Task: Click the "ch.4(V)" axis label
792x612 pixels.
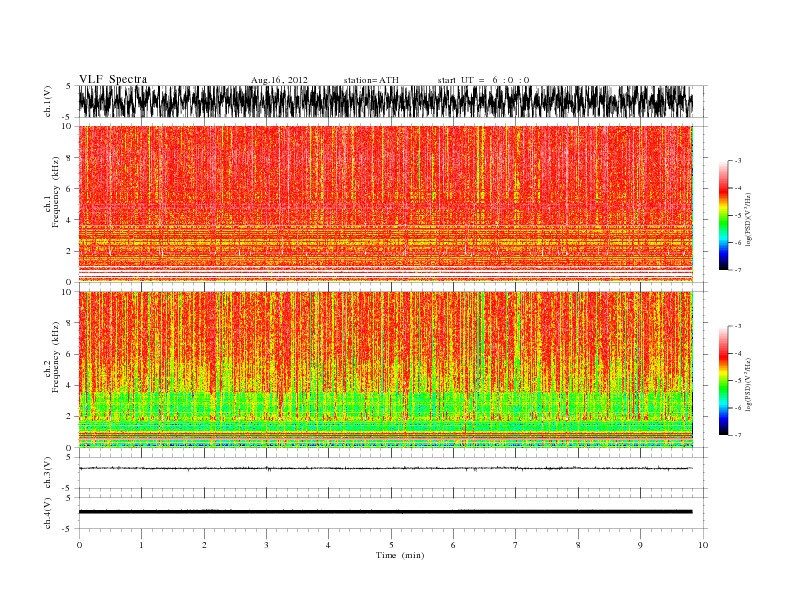Action: (48, 513)
